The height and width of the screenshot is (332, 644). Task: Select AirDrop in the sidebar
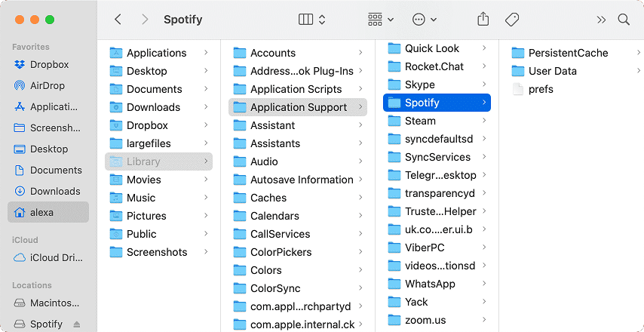(x=48, y=85)
